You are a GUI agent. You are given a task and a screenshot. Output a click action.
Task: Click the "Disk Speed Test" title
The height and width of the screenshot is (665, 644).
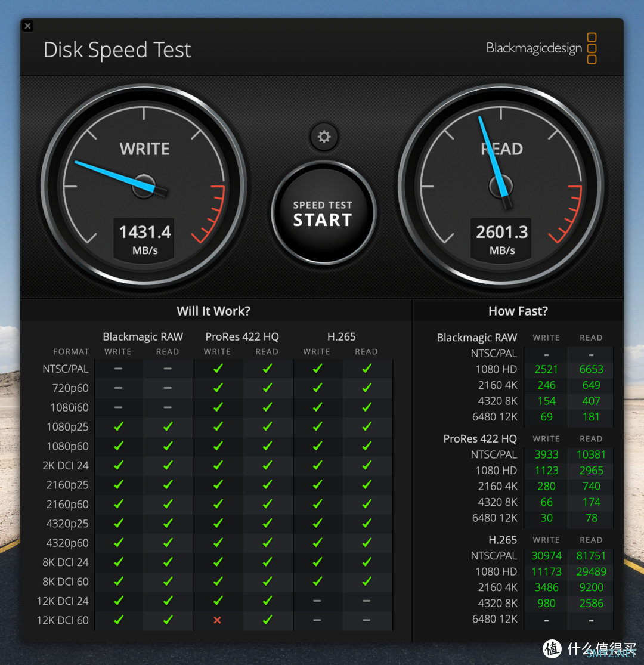117,50
